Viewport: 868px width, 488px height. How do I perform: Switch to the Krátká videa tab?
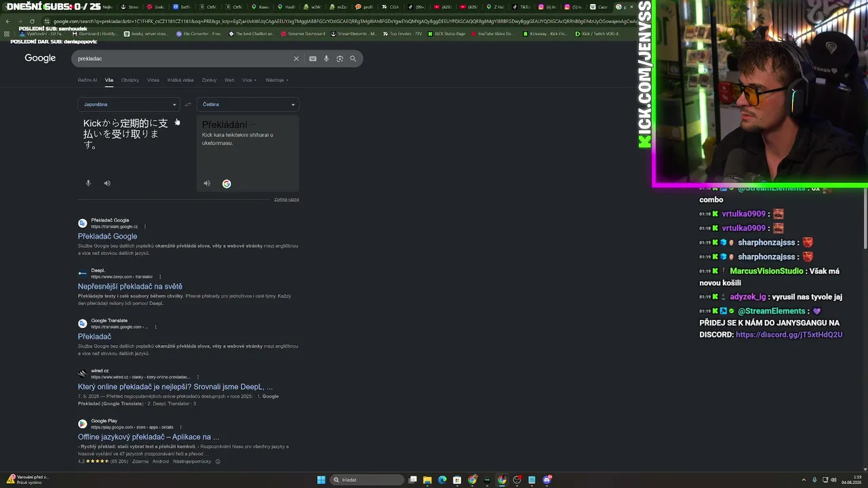180,80
